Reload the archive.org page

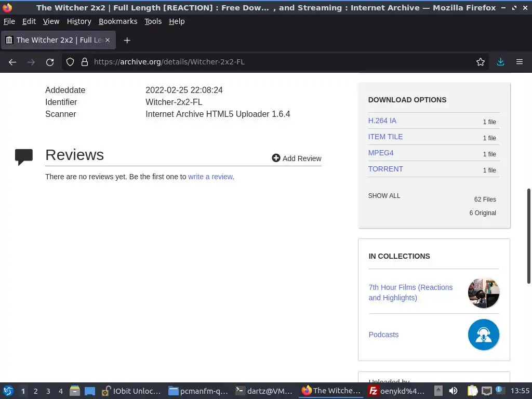(50, 62)
